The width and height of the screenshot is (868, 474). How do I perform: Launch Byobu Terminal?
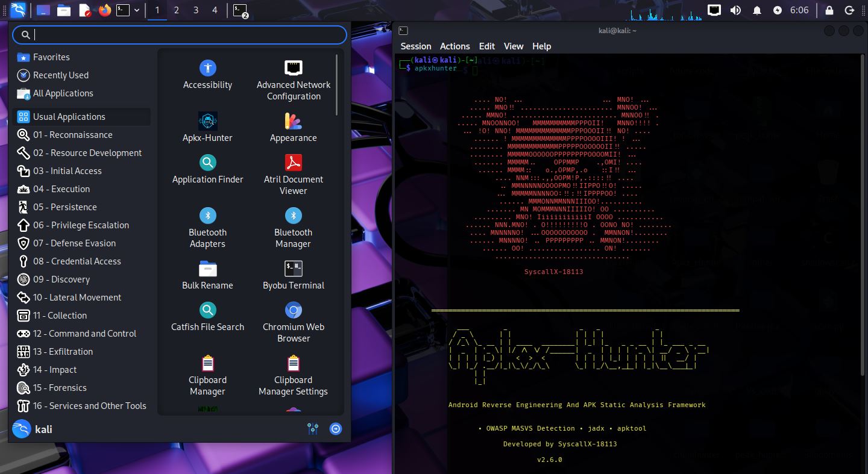pos(294,275)
